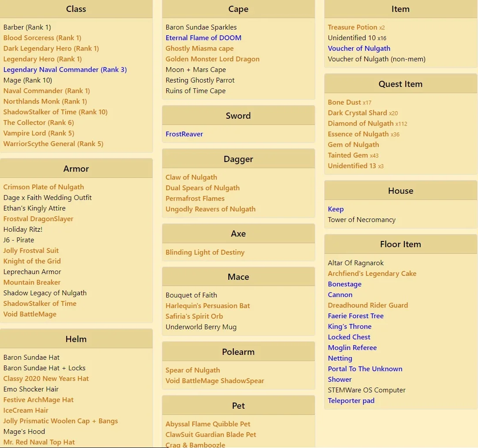Open Eternal Flame of DOOM cape link
This screenshot has height=448, width=478.
[203, 38]
